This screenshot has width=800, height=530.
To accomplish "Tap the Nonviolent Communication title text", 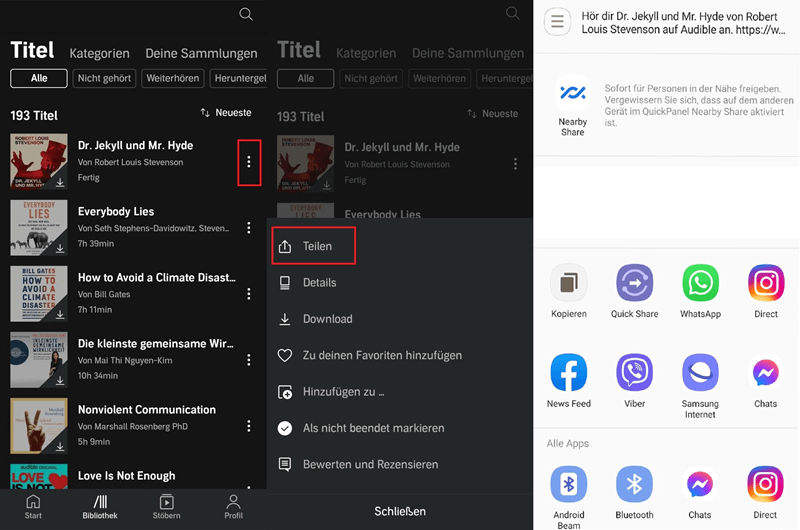I will pyautogui.click(x=147, y=410).
